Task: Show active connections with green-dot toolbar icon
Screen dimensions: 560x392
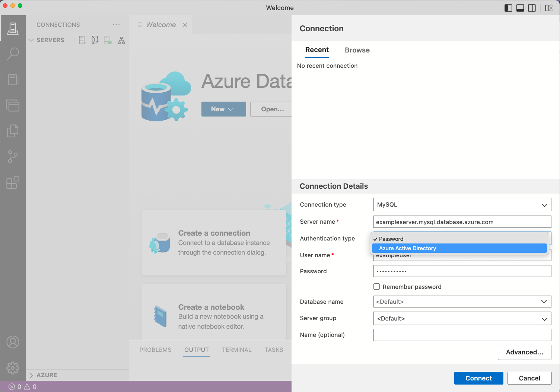Action: click(x=108, y=40)
